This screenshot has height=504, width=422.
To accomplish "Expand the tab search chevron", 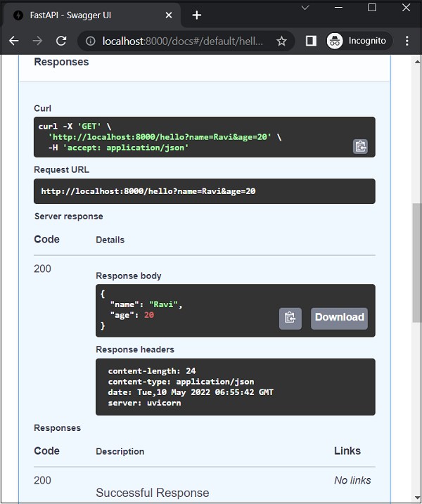I will [305, 7].
